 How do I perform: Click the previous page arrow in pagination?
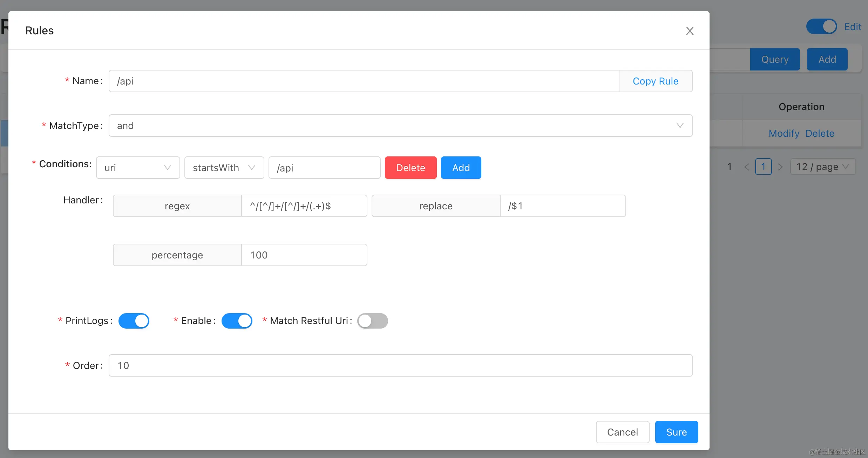point(746,167)
